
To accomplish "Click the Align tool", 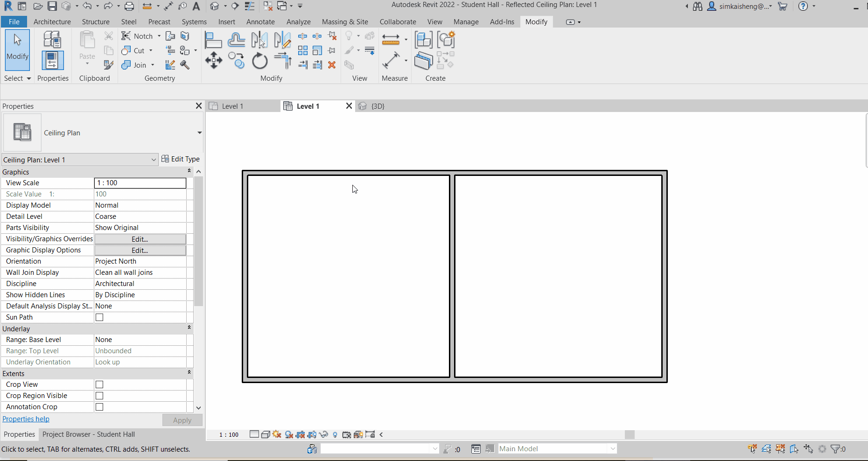I will 213,40.
